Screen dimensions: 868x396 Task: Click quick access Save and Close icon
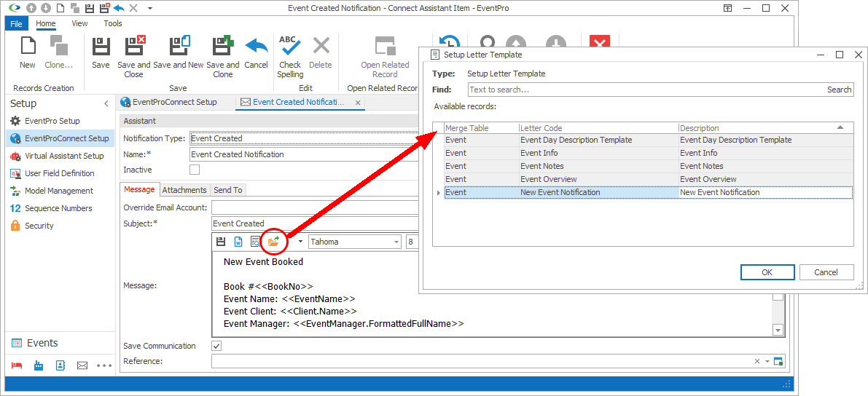pyautogui.click(x=103, y=8)
